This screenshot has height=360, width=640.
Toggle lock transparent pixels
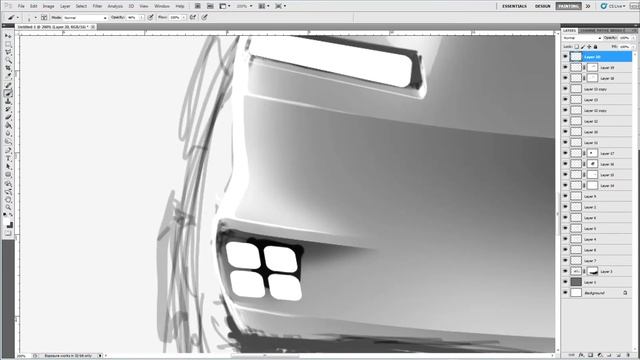click(577, 47)
